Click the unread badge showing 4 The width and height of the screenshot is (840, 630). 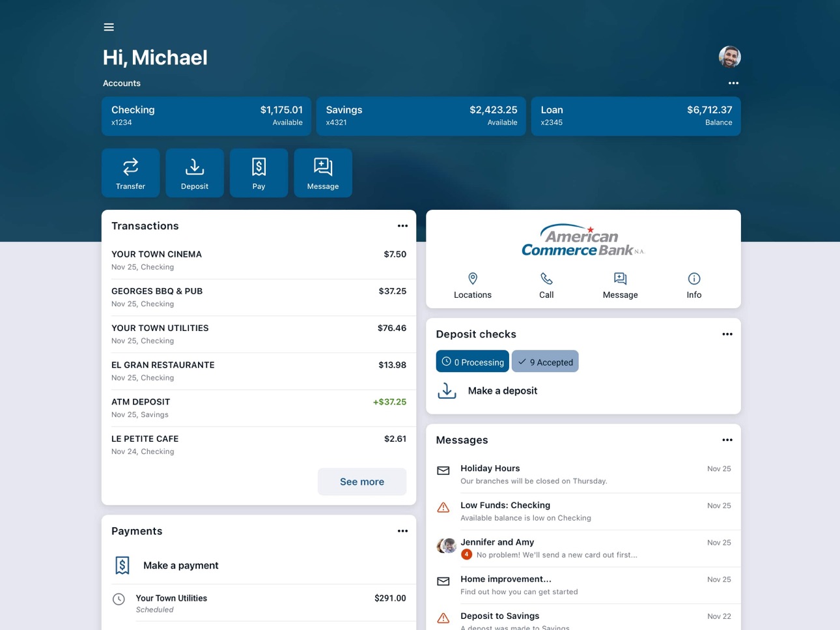[x=466, y=554]
